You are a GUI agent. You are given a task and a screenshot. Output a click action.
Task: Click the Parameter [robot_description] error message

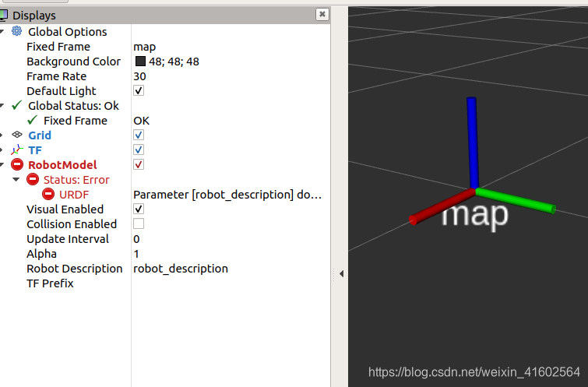[227, 195]
